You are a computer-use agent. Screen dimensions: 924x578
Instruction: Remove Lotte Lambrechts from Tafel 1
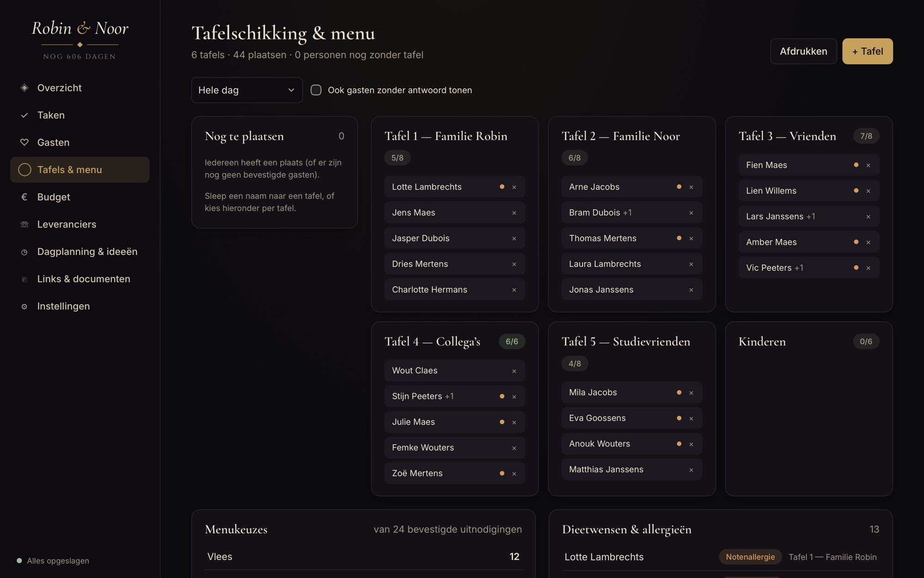point(514,187)
